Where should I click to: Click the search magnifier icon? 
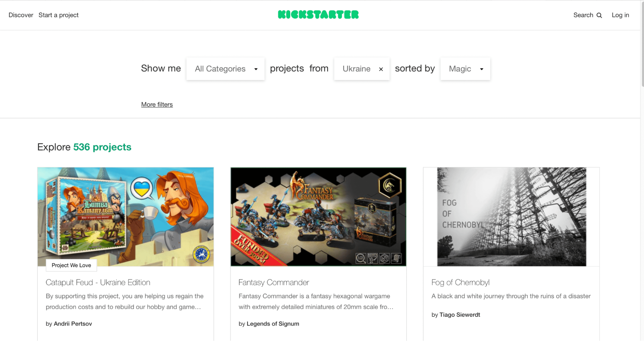pos(599,15)
